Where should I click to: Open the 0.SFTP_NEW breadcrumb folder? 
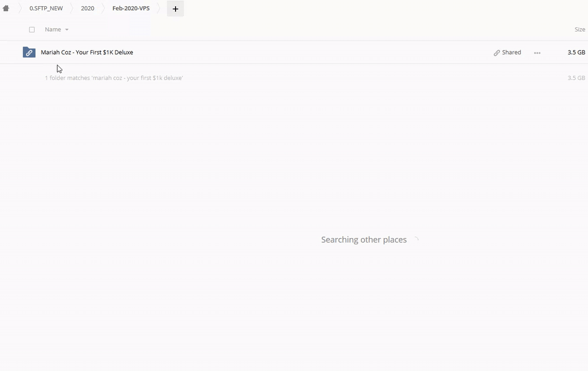[x=46, y=8]
